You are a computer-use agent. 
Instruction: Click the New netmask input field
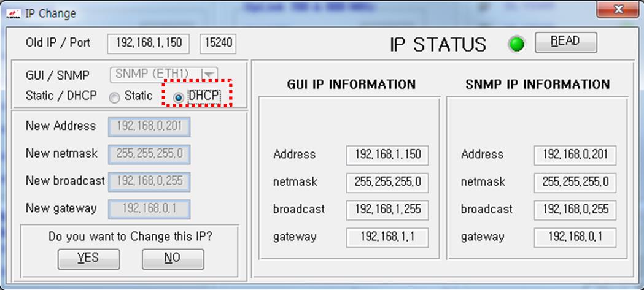click(x=149, y=155)
